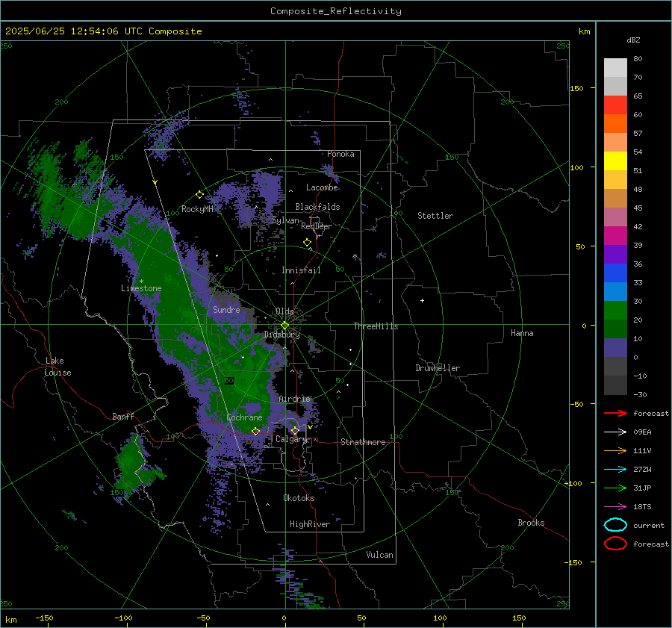Click the yellow diamond marker beside RockyMH
This screenshot has width=672, height=628.
tap(199, 195)
